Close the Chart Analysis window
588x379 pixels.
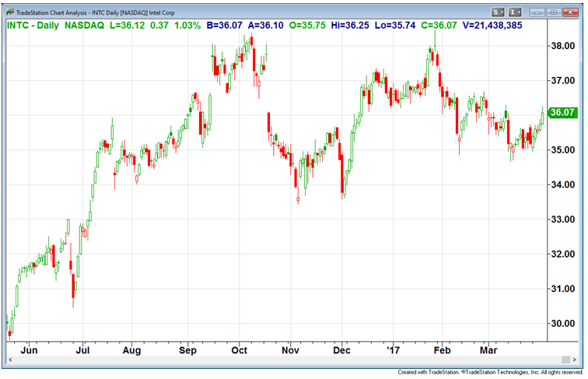pyautogui.click(x=570, y=12)
